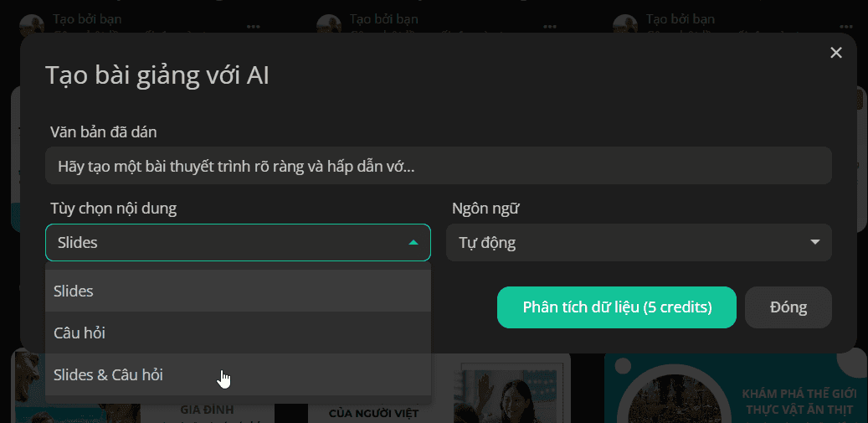Open three-dots menu on first background card
Viewport: 868px width, 423px height.
pos(253,26)
